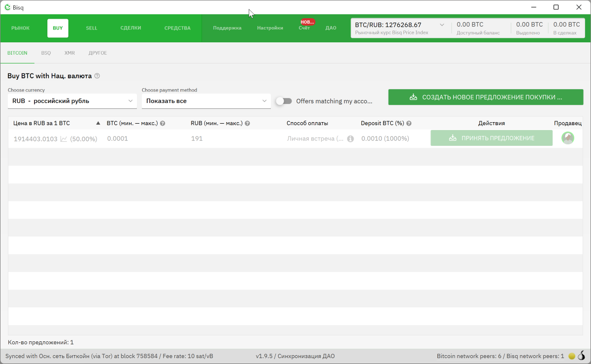Click Кол-во предложений: 1 label
591x364 pixels.
pos(41,342)
